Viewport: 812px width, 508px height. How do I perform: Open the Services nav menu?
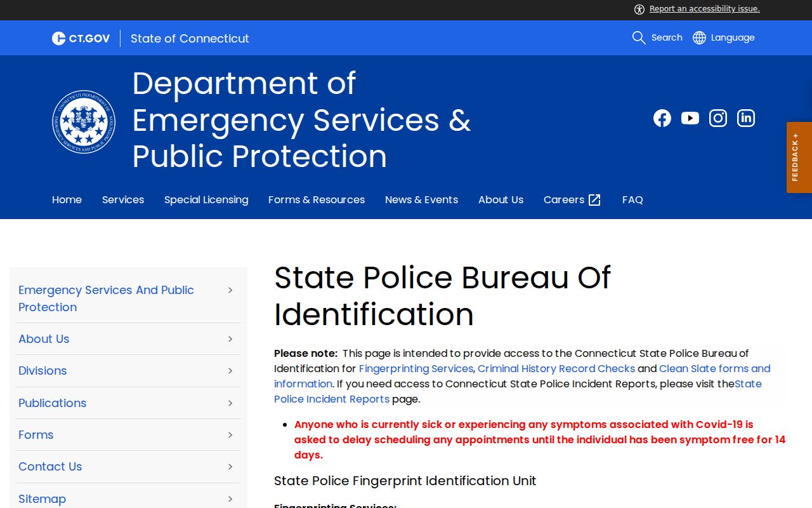(x=123, y=199)
